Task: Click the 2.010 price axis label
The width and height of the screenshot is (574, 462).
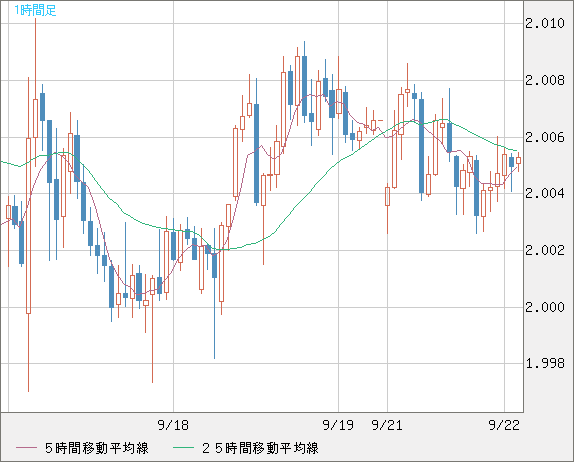Action: click(x=545, y=23)
